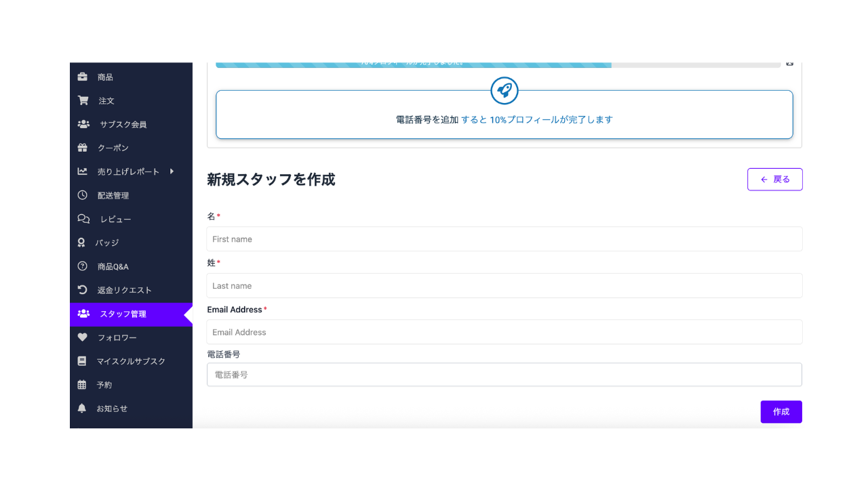Click the 電話番号を追加 link
868x488 pixels.
click(x=427, y=119)
